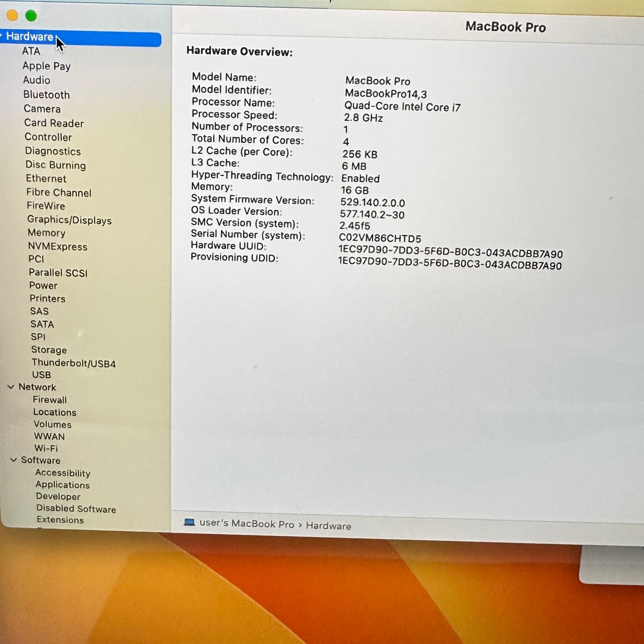Screen dimensions: 644x644
Task: Click the serial number value C02VM86CHTD5
Action: (380, 238)
